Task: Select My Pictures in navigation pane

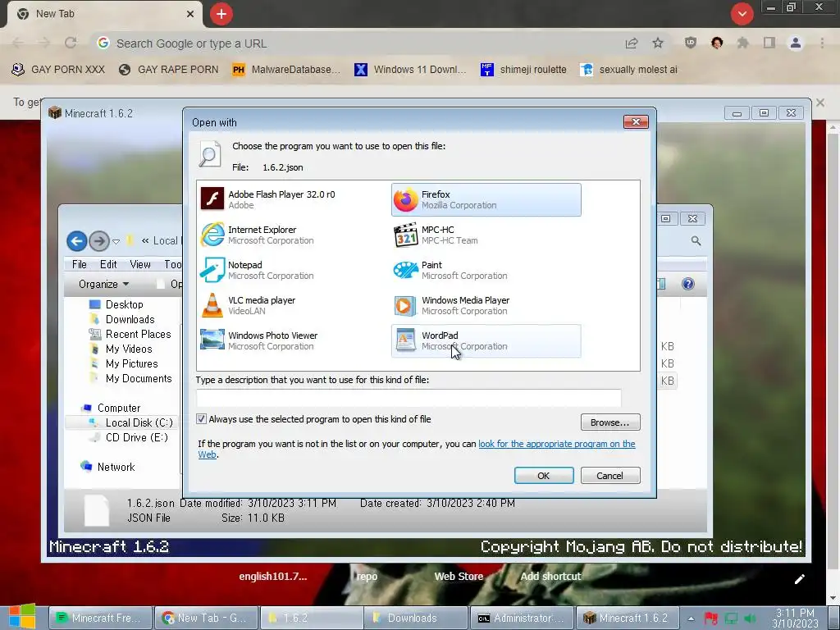Action: [x=132, y=363]
